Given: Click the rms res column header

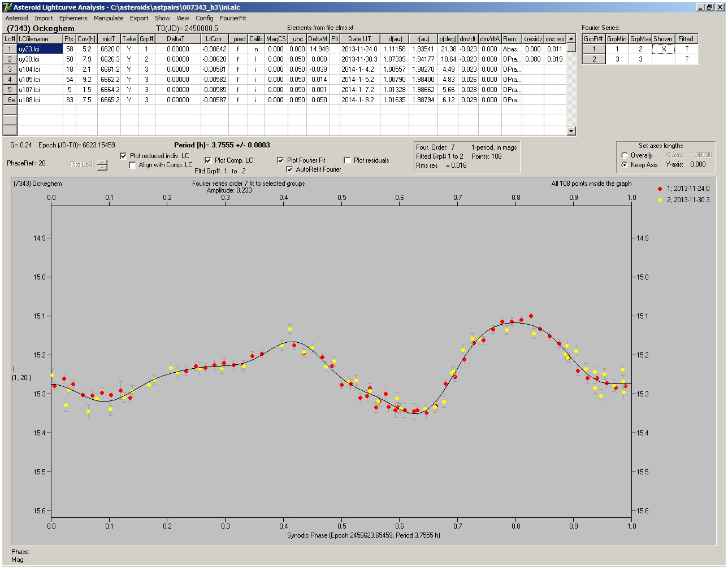Looking at the screenshot, I should pyautogui.click(x=555, y=39).
